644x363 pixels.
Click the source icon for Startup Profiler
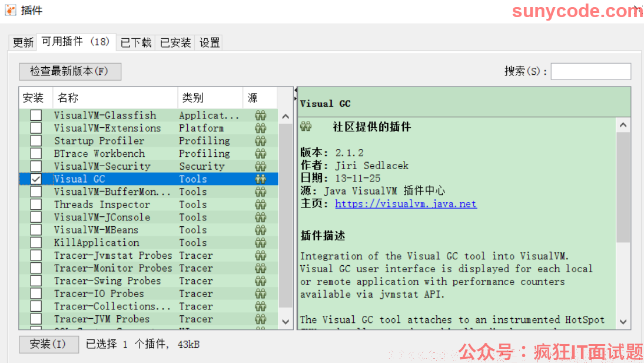(x=260, y=141)
